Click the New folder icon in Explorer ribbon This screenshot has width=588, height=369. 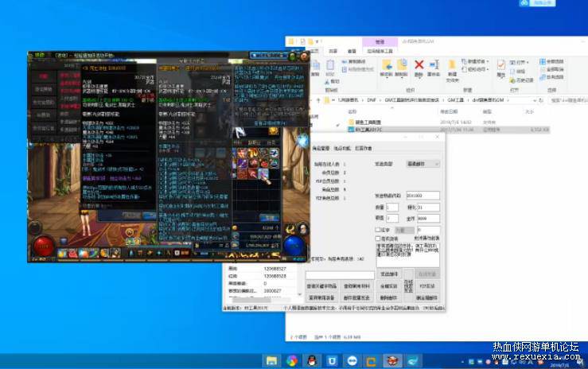coord(452,65)
